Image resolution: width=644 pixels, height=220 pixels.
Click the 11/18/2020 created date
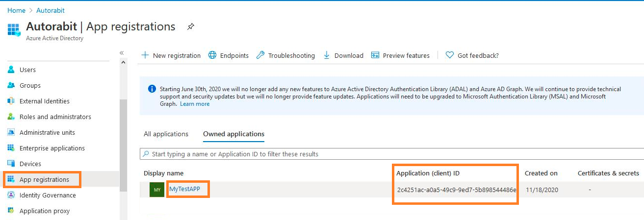(x=541, y=190)
